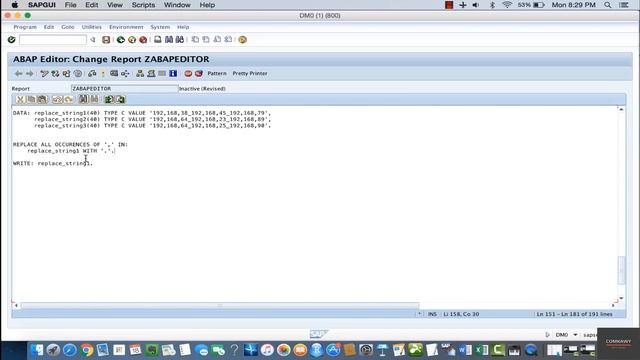Click the Undo icon in editor toolbar
This screenshot has width=640, height=360.
coord(57,99)
